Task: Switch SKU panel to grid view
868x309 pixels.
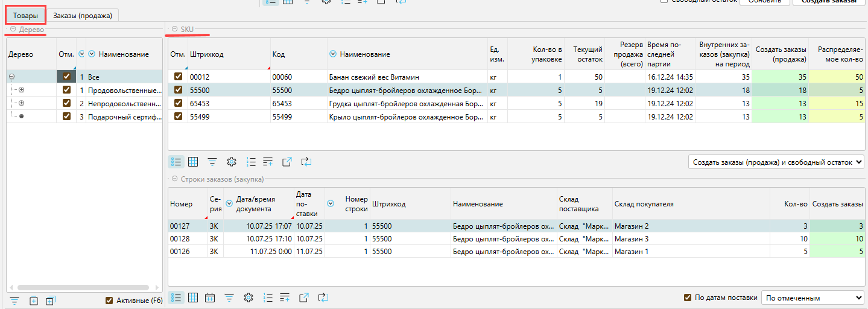Action: tap(193, 162)
